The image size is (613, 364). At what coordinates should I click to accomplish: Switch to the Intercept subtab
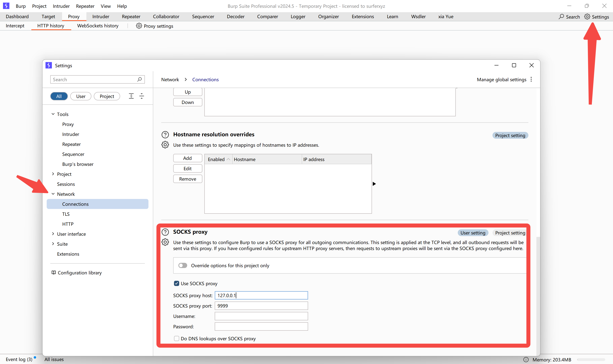click(15, 26)
